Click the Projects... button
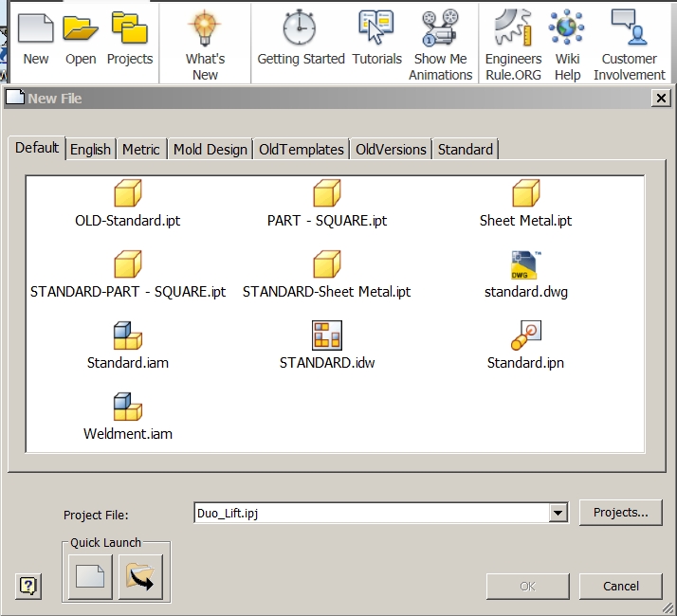Image resolution: width=677 pixels, height=616 pixels. pos(620,513)
